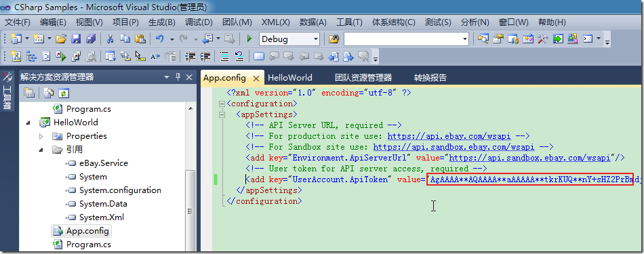Open the Properties Window toolbar icon

(x=498, y=39)
